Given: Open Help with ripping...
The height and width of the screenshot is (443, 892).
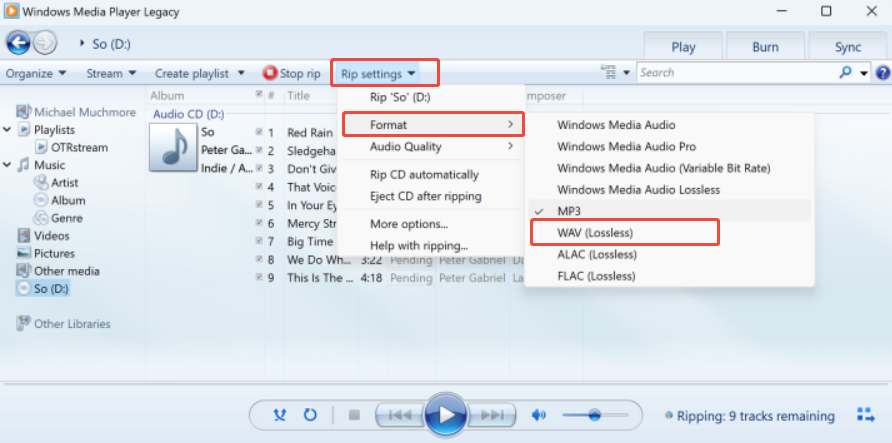Looking at the screenshot, I should (432, 246).
